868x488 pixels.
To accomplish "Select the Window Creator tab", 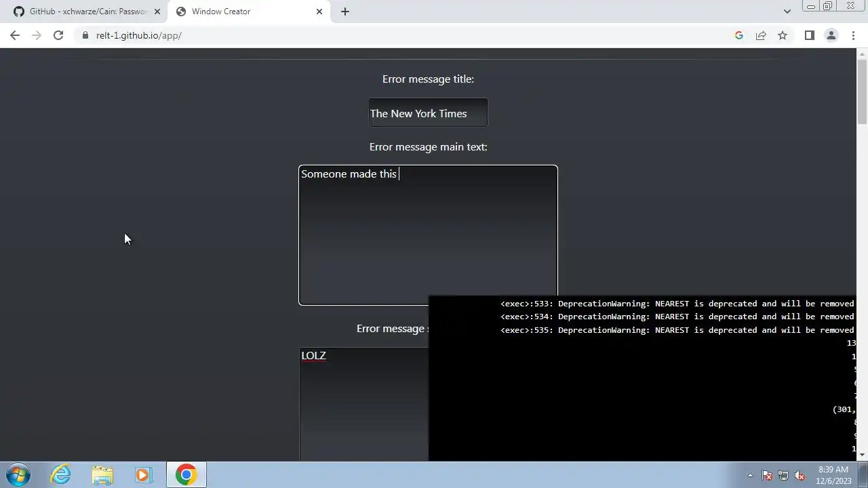I will point(248,12).
